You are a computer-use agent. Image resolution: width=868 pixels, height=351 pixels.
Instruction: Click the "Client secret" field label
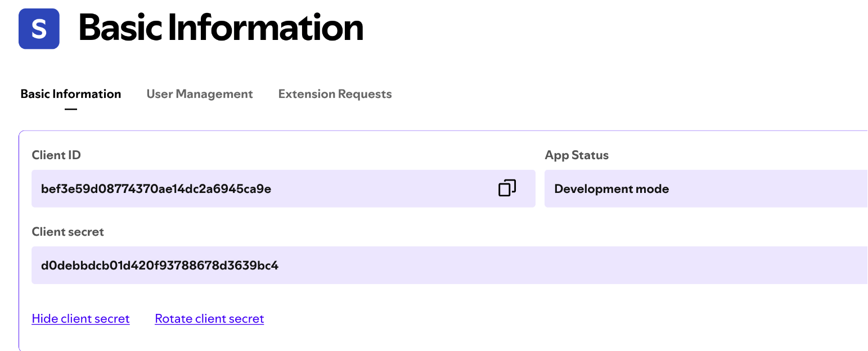click(x=68, y=232)
